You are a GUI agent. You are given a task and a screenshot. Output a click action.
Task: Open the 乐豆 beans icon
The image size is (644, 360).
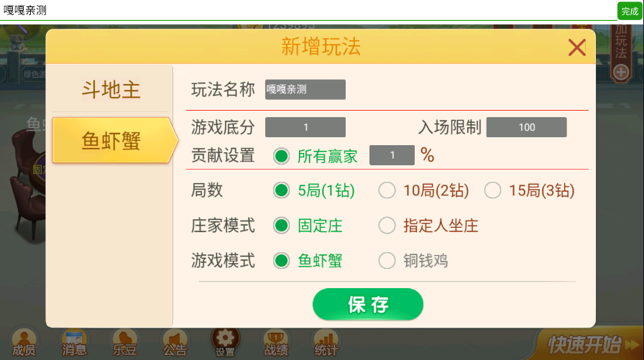[x=124, y=343]
